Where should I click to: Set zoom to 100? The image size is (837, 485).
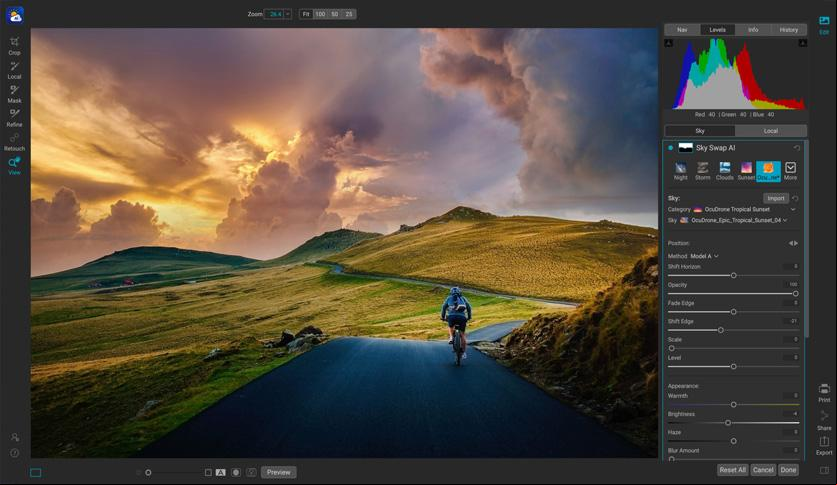click(x=320, y=14)
